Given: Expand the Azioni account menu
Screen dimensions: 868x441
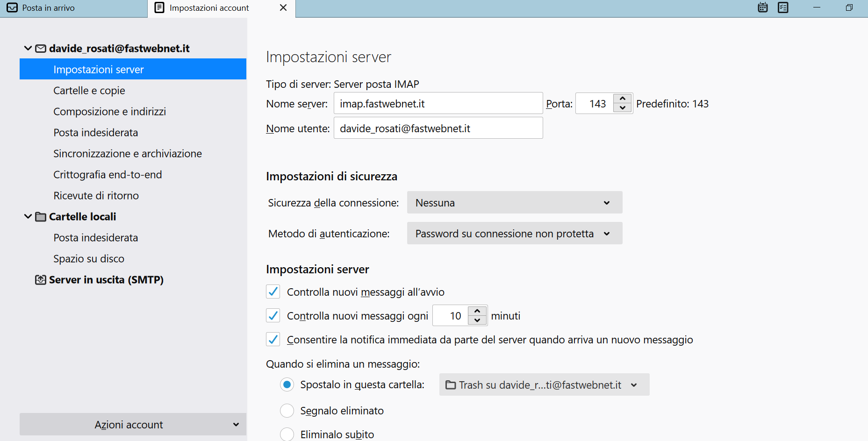Looking at the screenshot, I should [x=133, y=425].
